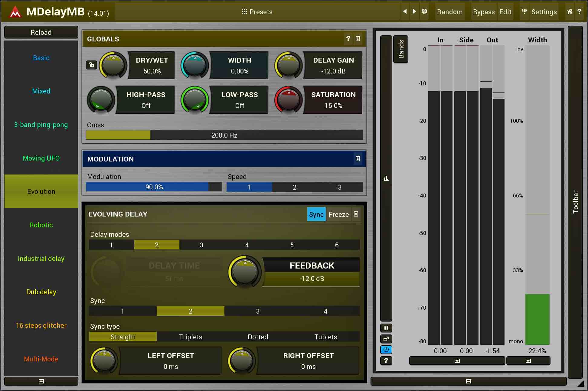
Task: Toggle the Sync button off
Action: pyautogui.click(x=316, y=214)
